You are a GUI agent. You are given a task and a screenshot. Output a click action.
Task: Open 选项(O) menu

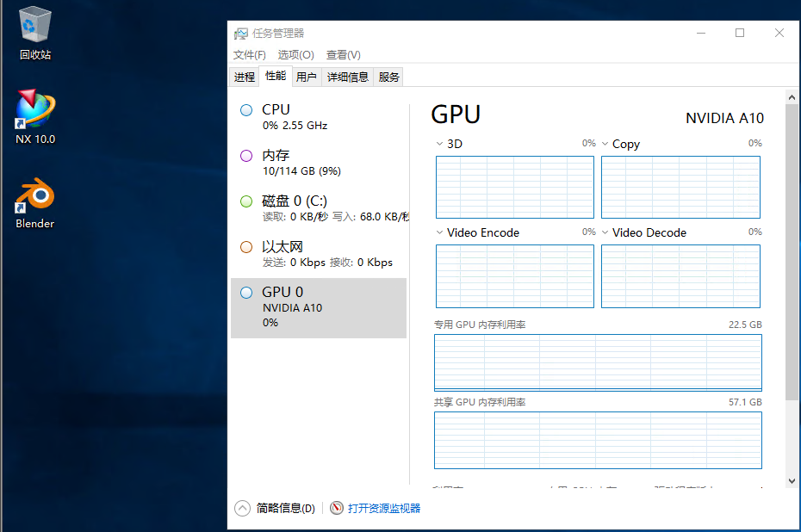295,54
